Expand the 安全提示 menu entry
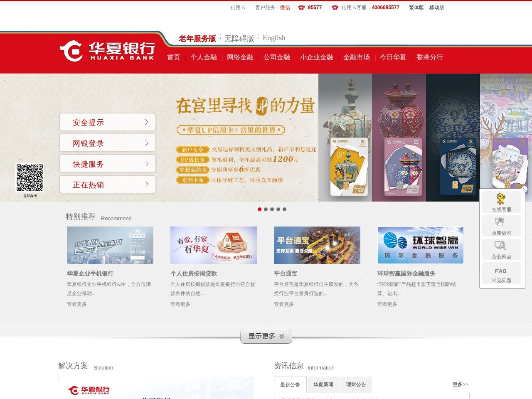The width and height of the screenshot is (532, 399). (108, 122)
